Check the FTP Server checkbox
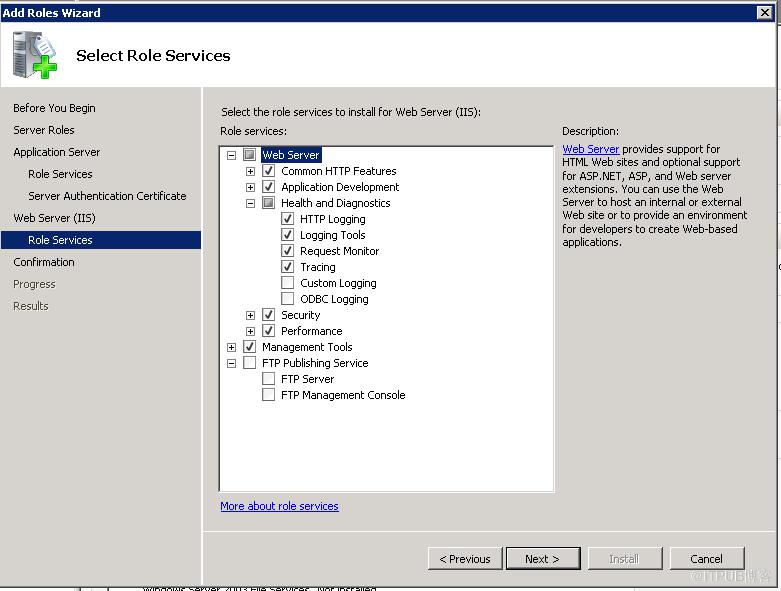Viewport: 781px width, 591px height. 268,378
